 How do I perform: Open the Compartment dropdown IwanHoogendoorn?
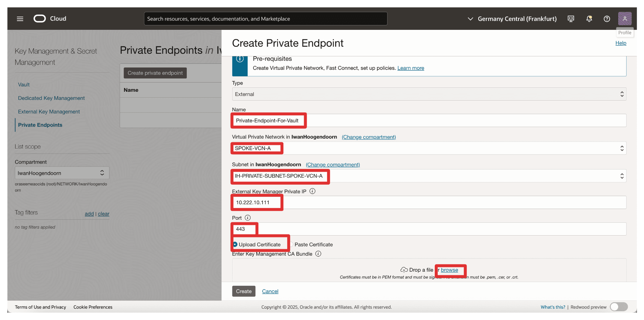point(62,173)
